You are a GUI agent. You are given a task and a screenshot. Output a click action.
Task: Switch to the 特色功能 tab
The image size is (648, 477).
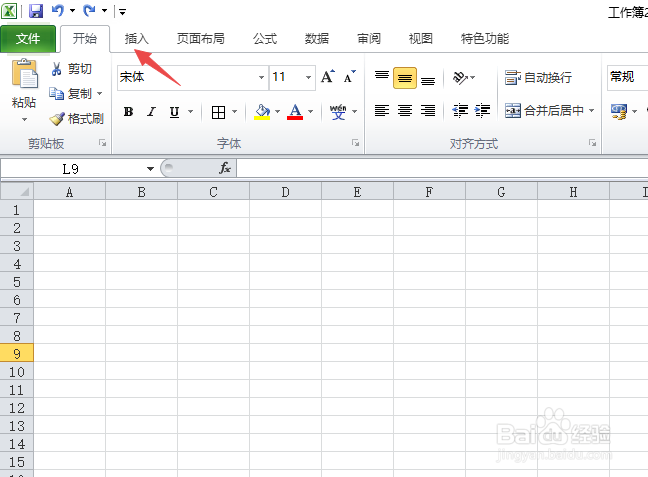click(485, 39)
